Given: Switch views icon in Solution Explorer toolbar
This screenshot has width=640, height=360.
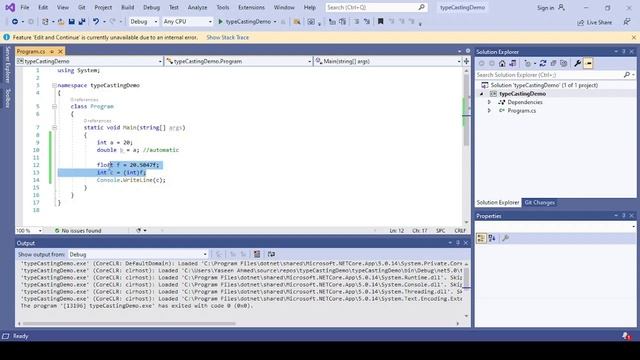Looking at the screenshot, I should tap(513, 64).
